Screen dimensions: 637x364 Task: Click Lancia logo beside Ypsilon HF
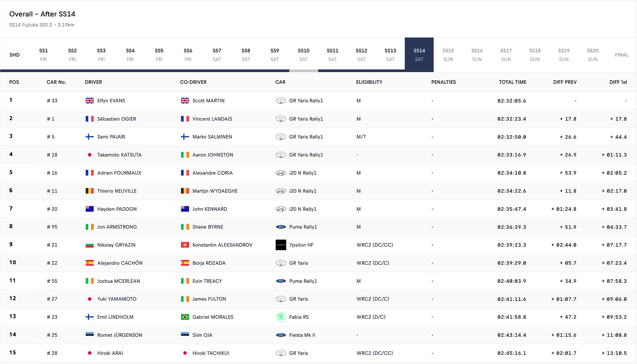(281, 245)
